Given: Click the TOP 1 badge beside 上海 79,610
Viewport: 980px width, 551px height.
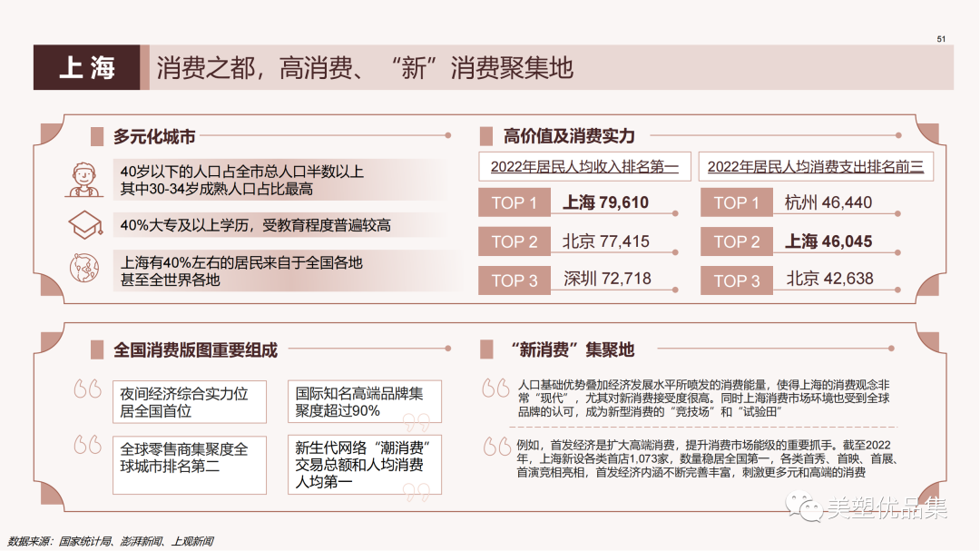Looking at the screenshot, I should click(514, 202).
